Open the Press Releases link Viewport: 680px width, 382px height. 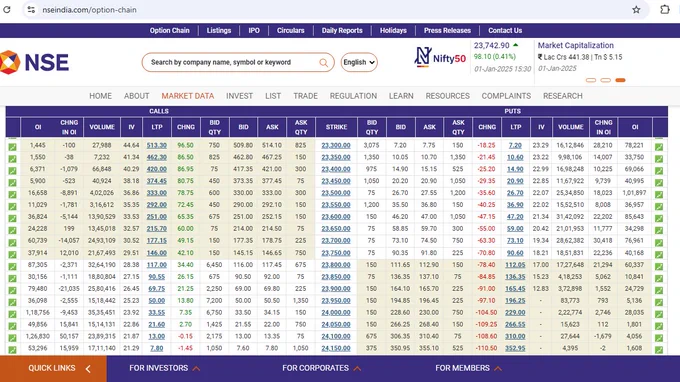point(447,30)
